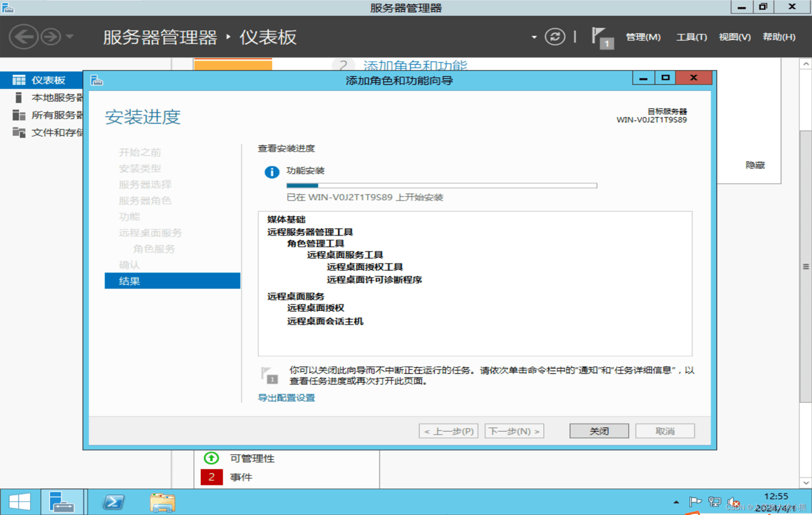
Task: Click the back navigation arrow
Action: tap(23, 37)
